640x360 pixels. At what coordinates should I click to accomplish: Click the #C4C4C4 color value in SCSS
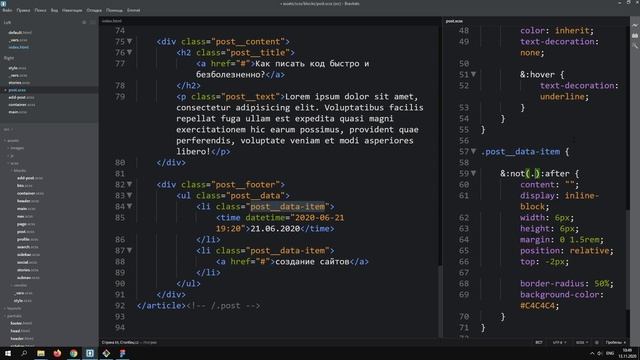[537, 306]
